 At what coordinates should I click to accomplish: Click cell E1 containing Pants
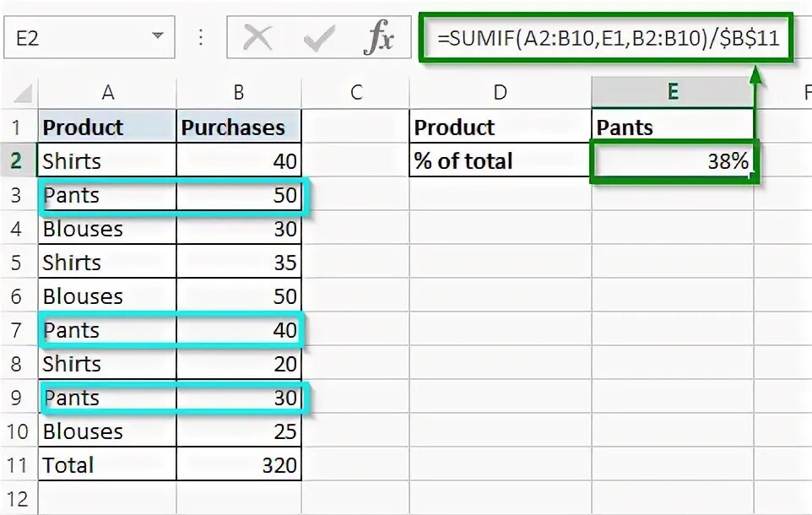(673, 127)
